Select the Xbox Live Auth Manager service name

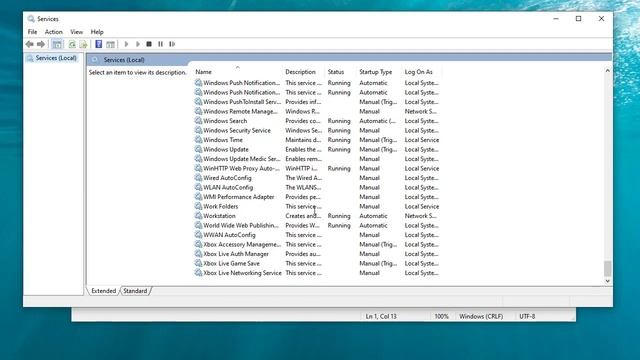[236, 254]
